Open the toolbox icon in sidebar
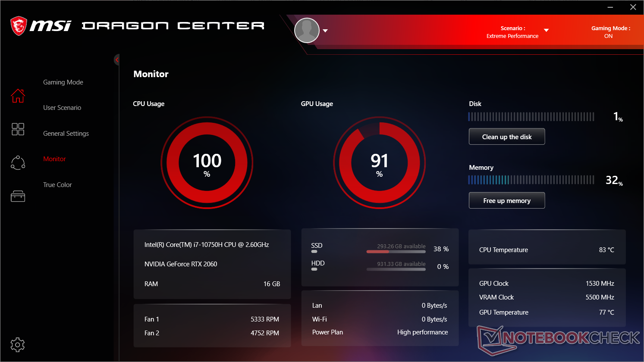 pyautogui.click(x=18, y=197)
